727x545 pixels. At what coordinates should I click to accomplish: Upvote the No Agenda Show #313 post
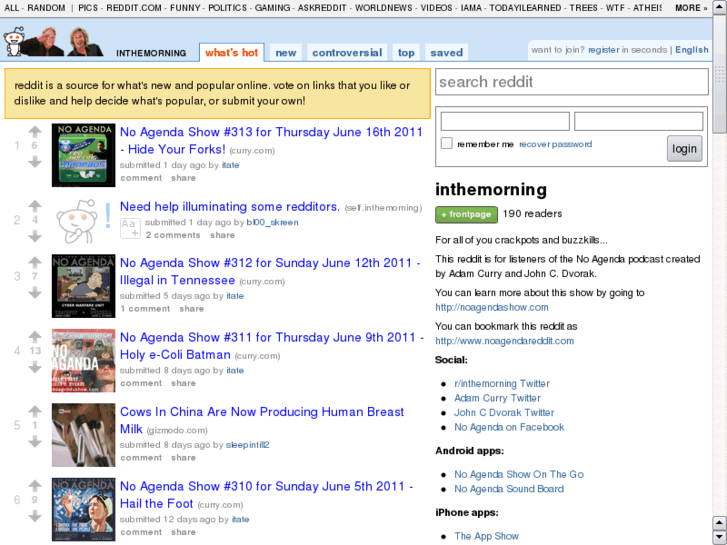click(x=35, y=132)
